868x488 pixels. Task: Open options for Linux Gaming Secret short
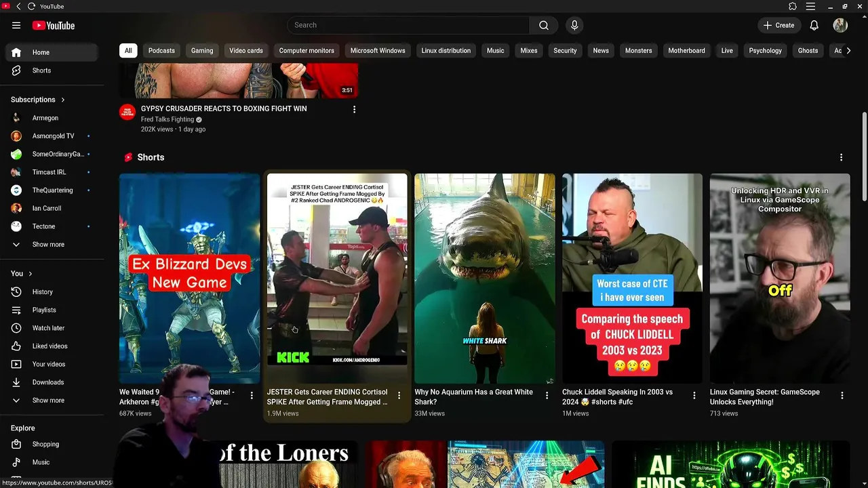842,395
